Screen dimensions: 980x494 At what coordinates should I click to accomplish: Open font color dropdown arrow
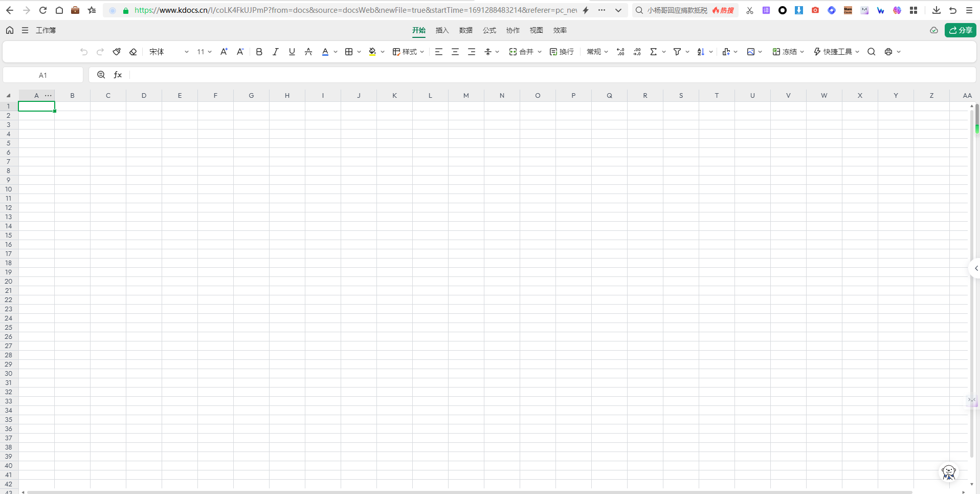coord(336,52)
